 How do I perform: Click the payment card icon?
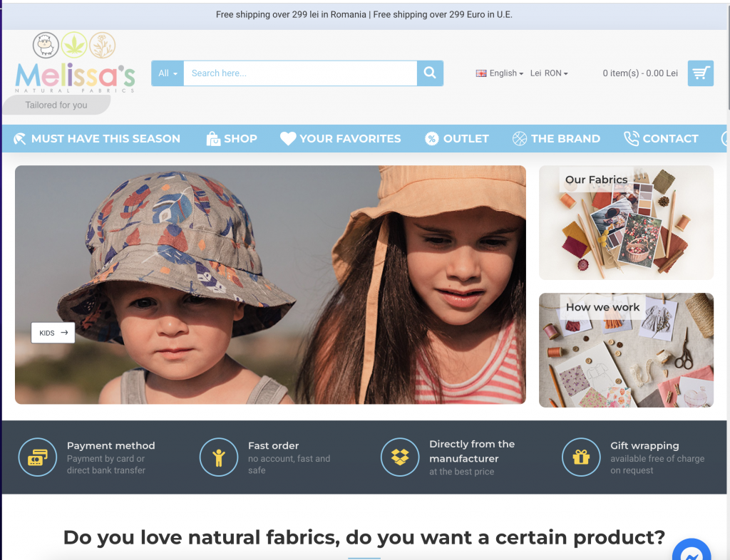click(38, 457)
